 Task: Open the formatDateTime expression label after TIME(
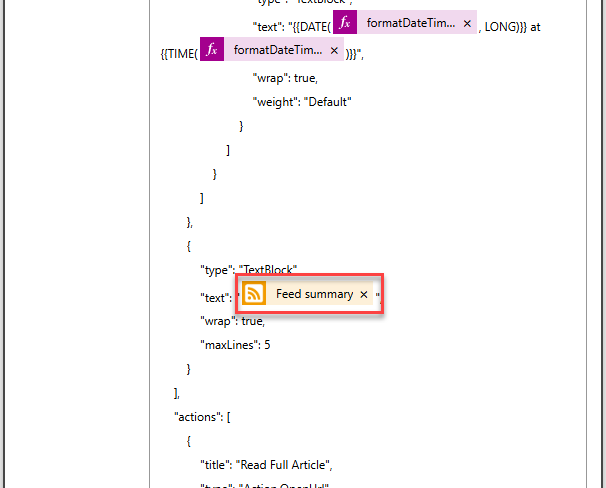coord(273,50)
